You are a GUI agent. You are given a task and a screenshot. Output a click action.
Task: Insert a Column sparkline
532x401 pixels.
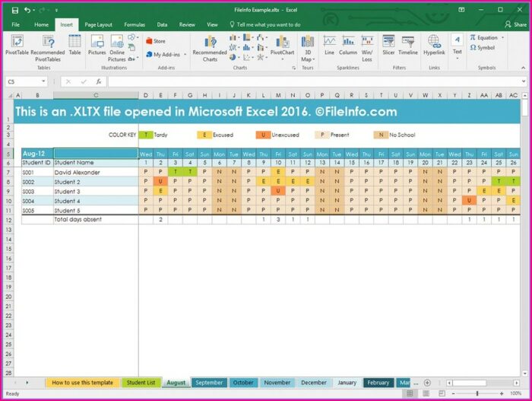(x=348, y=45)
